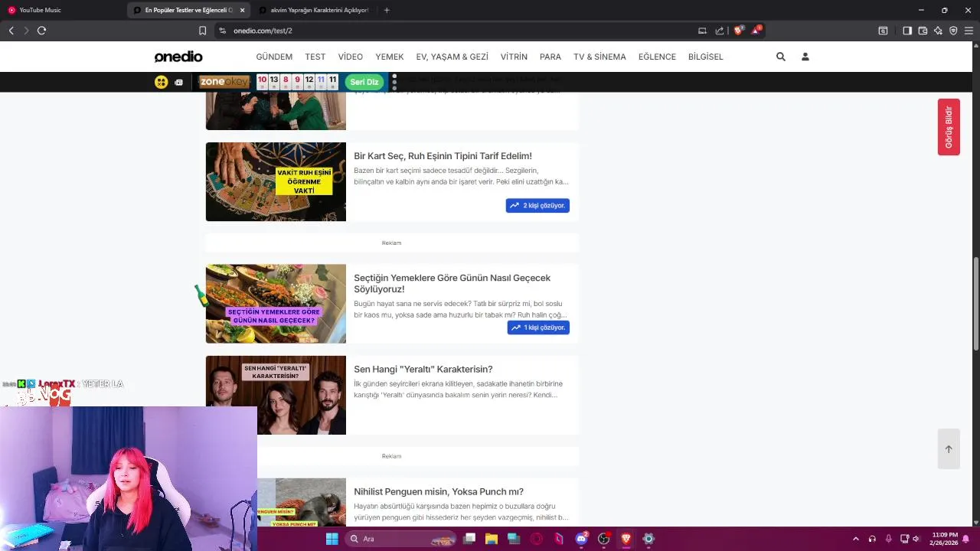Open the VİDEO menu item
The width and height of the screenshot is (980, 551).
(351, 57)
